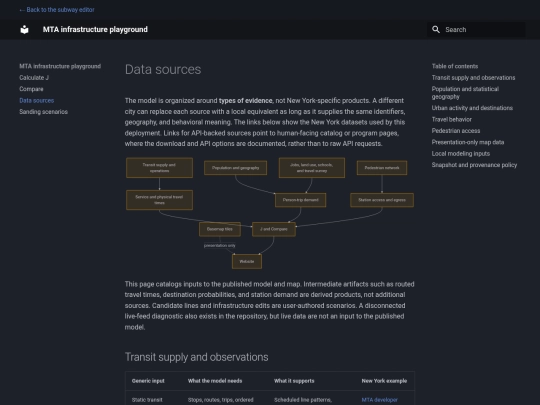Viewport: 540px width, 405px height.
Task: Click the Service and physical travel times node
Action: tap(159, 200)
